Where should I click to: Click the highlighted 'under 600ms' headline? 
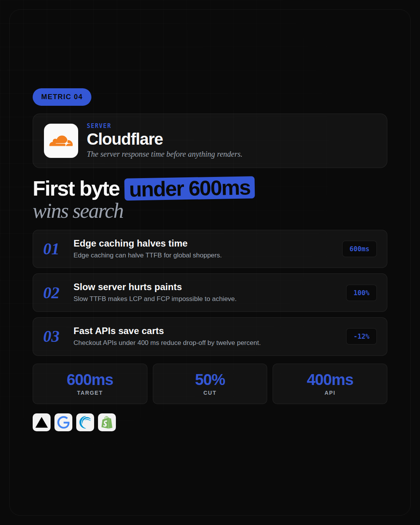[x=190, y=189]
